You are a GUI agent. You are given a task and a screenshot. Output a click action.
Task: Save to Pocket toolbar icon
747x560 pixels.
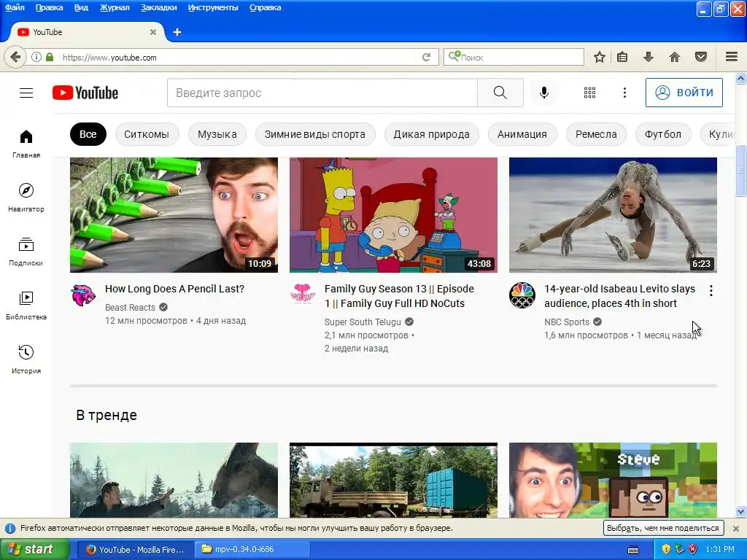click(701, 57)
